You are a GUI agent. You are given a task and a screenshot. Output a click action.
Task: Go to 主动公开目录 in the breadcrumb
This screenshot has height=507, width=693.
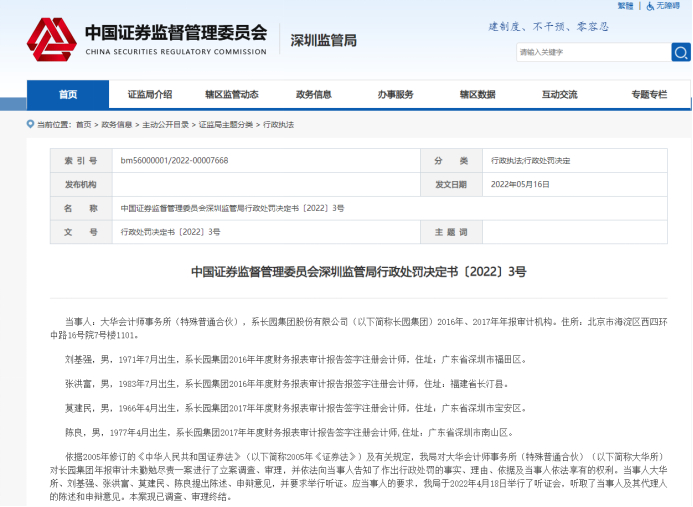pos(165,125)
